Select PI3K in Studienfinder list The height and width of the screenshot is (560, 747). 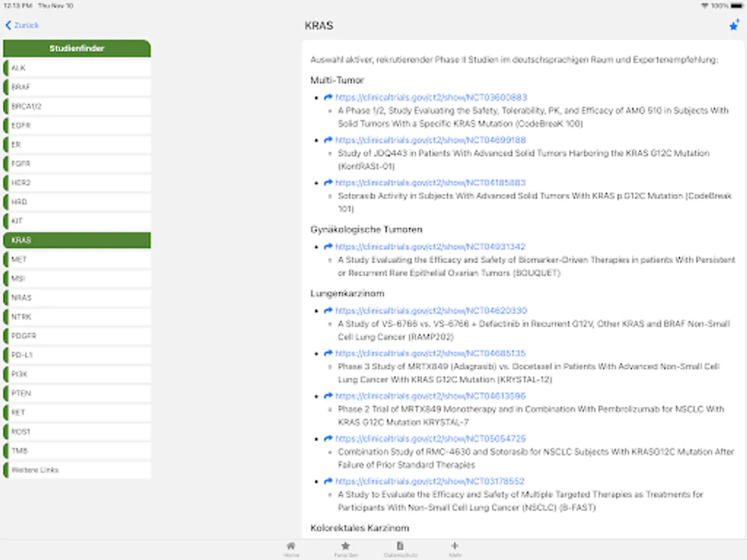(x=77, y=374)
